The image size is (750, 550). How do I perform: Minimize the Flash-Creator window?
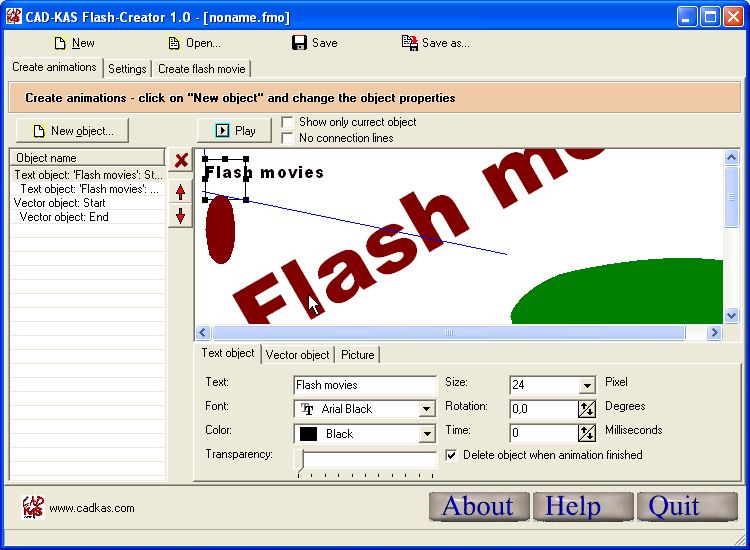tap(686, 17)
